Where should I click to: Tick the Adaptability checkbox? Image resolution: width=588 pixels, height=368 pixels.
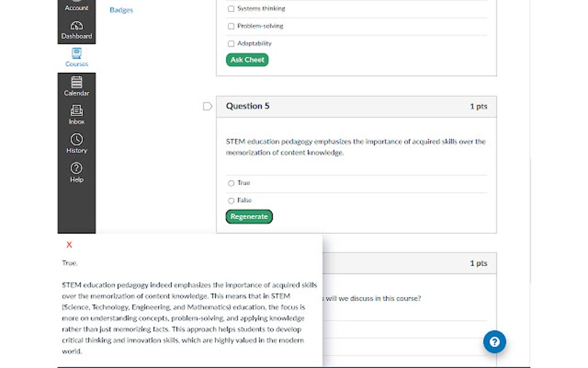[x=231, y=43]
